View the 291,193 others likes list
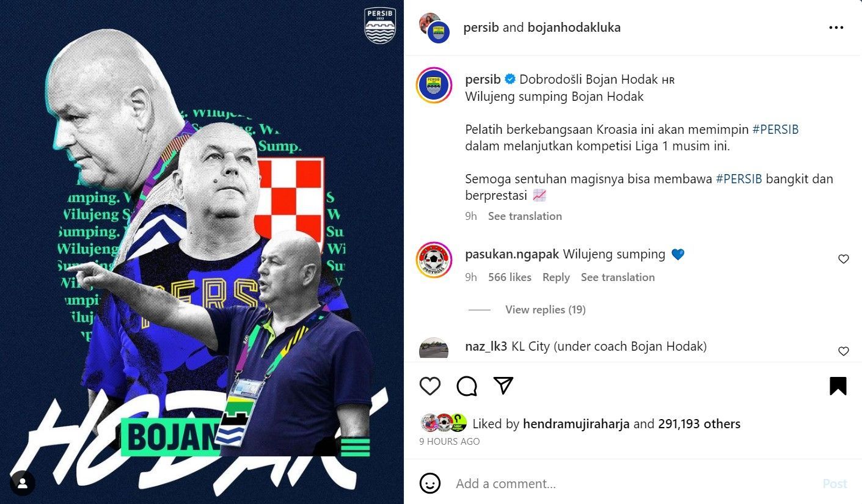The image size is (862, 504). click(x=699, y=424)
